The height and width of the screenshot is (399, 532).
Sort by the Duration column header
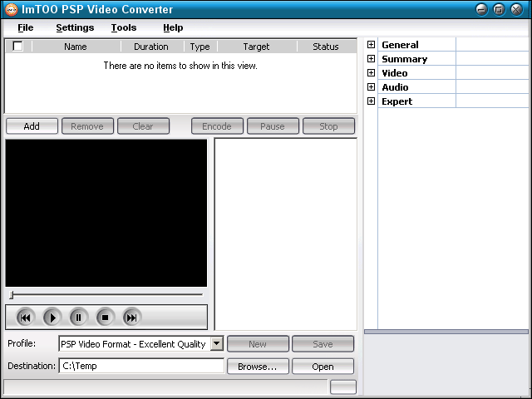click(x=152, y=47)
